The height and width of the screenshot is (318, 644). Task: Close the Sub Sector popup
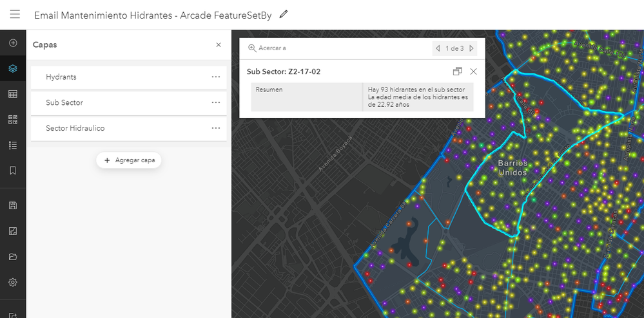point(474,71)
